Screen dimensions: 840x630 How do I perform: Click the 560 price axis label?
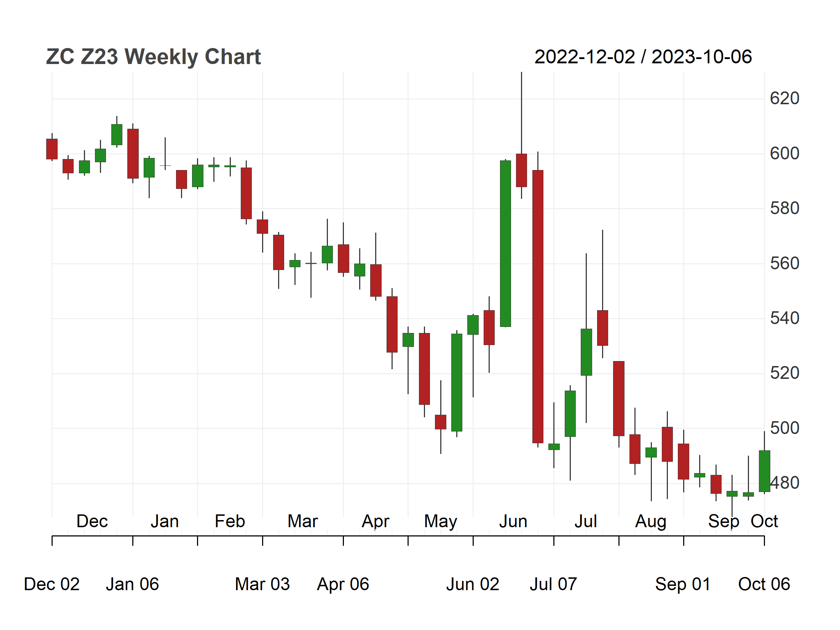pyautogui.click(x=785, y=264)
